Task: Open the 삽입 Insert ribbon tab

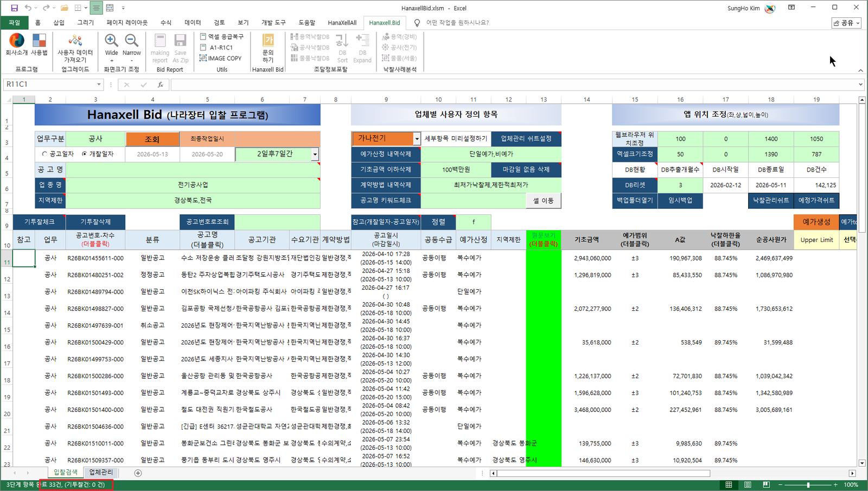Action: click(x=59, y=23)
